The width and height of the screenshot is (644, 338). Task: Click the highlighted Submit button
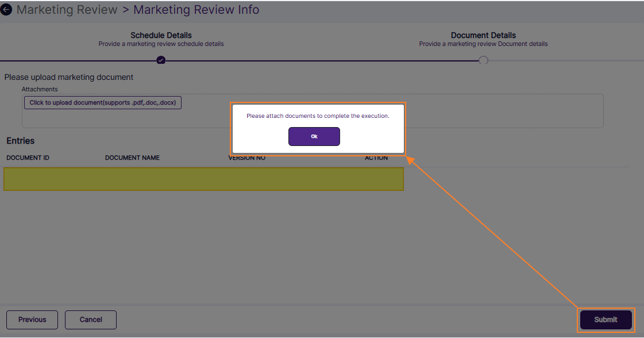tap(606, 320)
